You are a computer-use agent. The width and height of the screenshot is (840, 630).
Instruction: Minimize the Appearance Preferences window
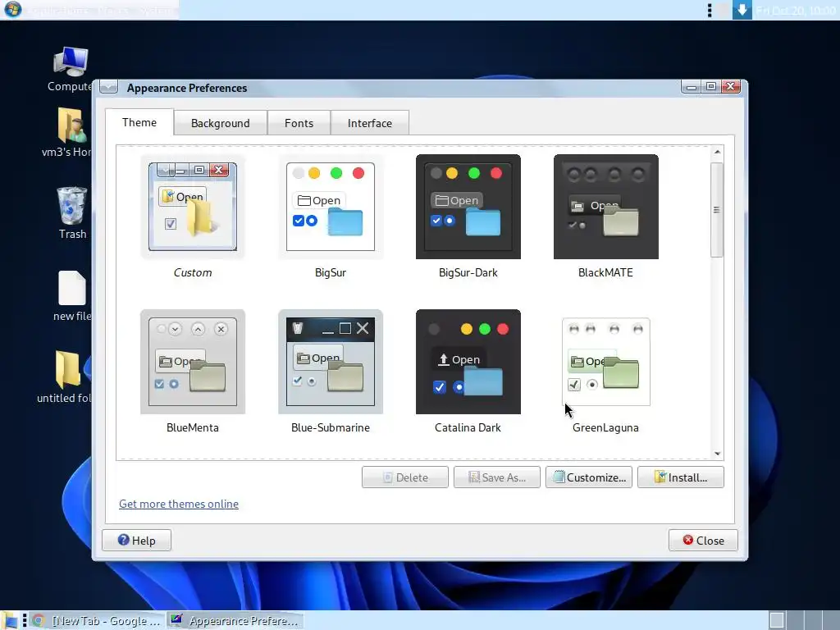(x=692, y=87)
